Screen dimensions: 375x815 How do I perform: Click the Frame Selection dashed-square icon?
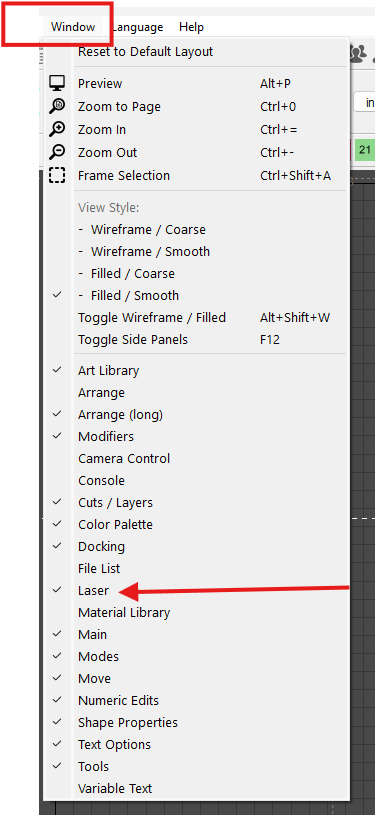(x=57, y=175)
